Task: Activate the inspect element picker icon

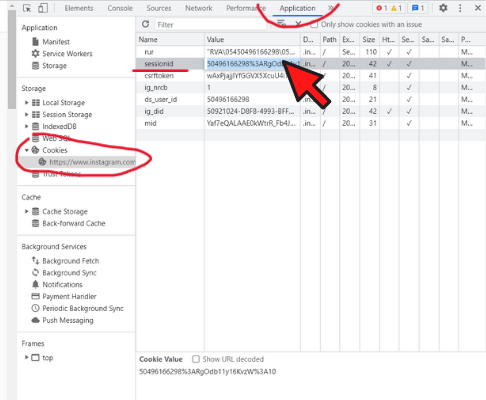Action: [x=27, y=8]
